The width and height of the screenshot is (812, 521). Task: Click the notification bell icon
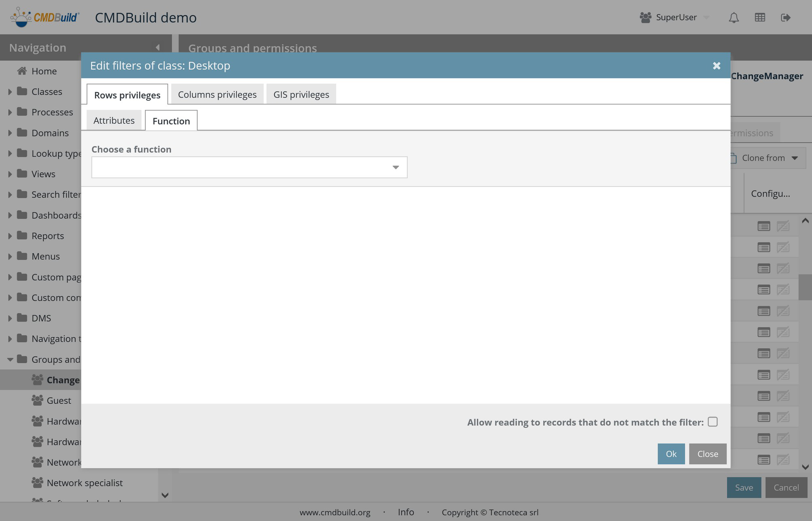[x=733, y=18]
